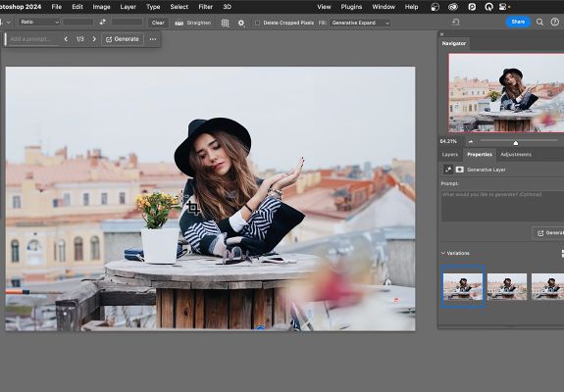This screenshot has height=392, width=564.
Task: Open crop tool preset picker arrow
Action: point(8,23)
